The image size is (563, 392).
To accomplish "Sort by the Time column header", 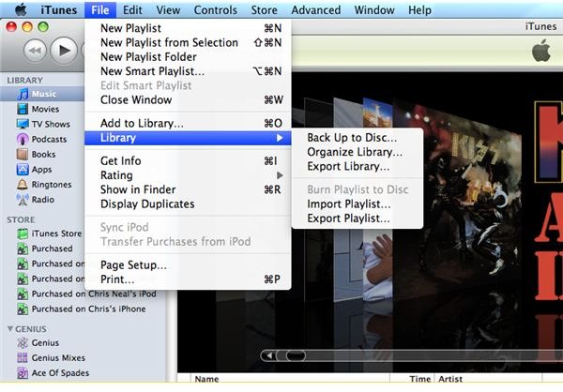I will (413, 379).
